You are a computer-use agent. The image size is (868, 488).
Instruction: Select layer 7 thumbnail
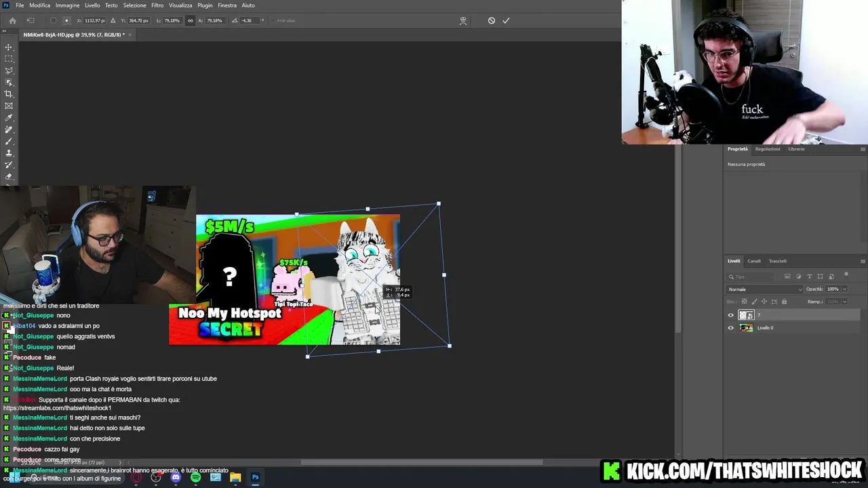pyautogui.click(x=746, y=315)
